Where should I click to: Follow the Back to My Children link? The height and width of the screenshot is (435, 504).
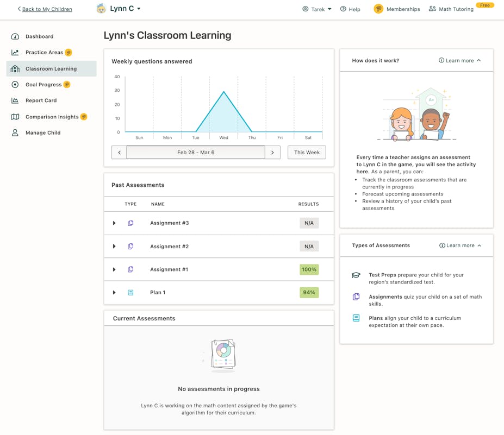tap(44, 9)
